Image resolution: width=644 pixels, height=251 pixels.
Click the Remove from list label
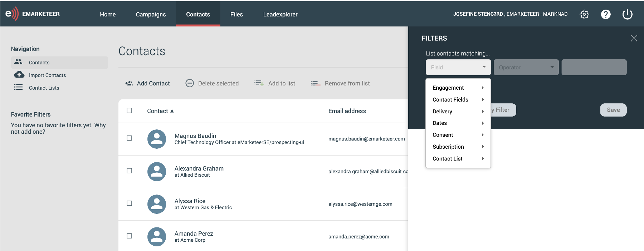click(x=347, y=83)
